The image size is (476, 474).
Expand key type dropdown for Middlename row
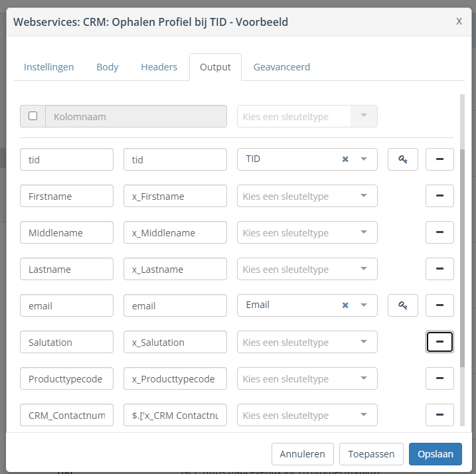click(363, 232)
